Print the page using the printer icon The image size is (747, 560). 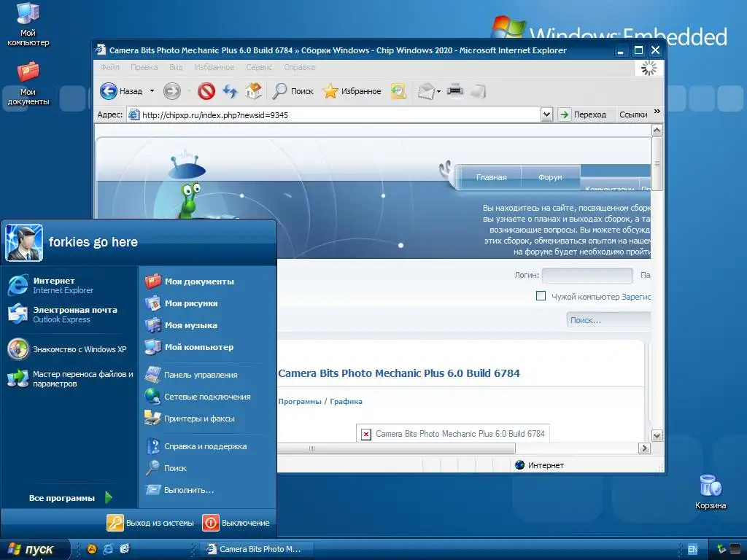(455, 90)
